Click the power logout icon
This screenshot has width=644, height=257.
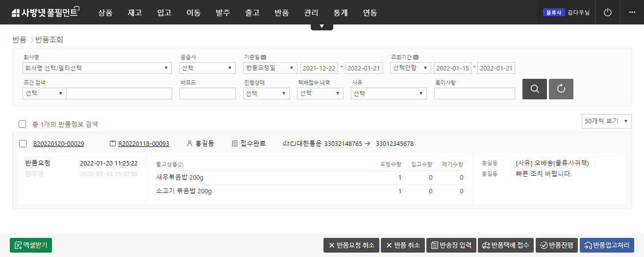click(x=608, y=13)
